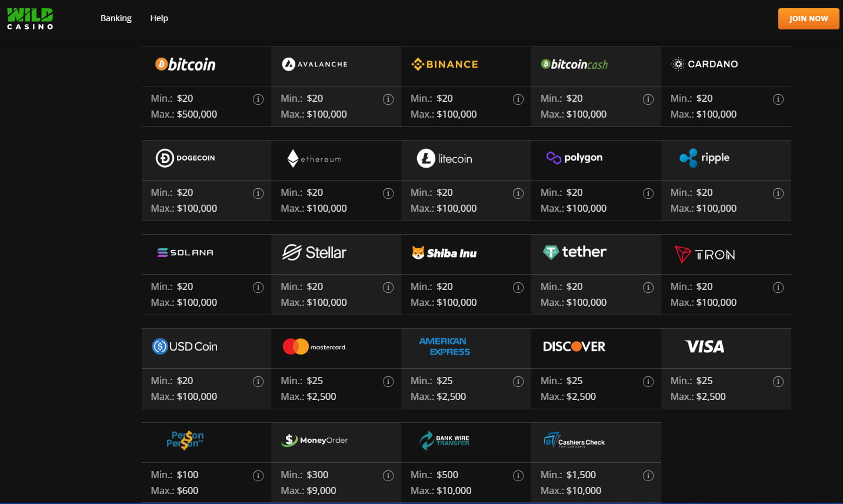The width and height of the screenshot is (843, 504).
Task: Click the Wild Casino logo
Action: [30, 18]
